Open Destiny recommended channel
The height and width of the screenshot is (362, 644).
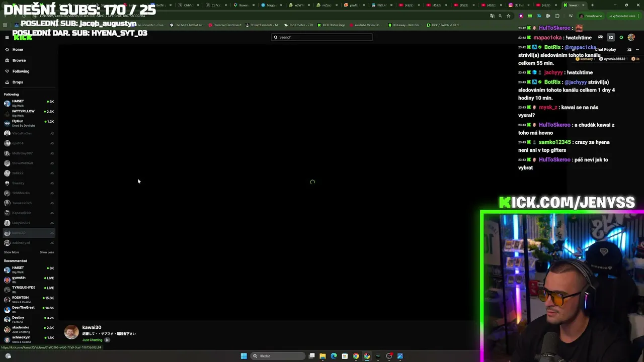(x=29, y=319)
